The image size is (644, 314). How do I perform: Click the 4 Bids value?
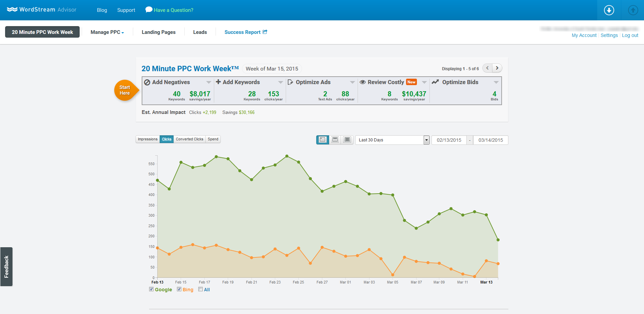[495, 96]
